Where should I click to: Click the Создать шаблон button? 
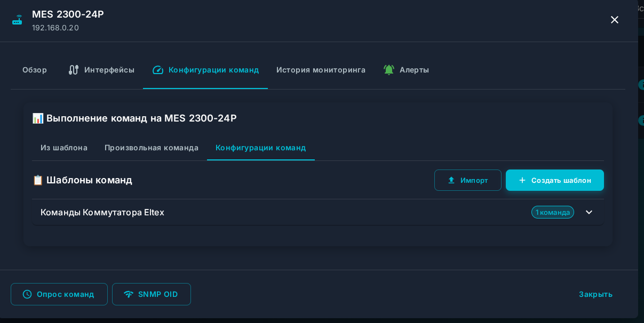[x=555, y=180]
